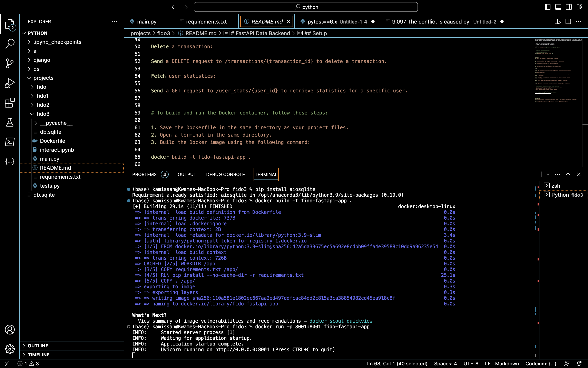Create a new terminal with plus icon
The height and width of the screenshot is (368, 588).
click(541, 174)
